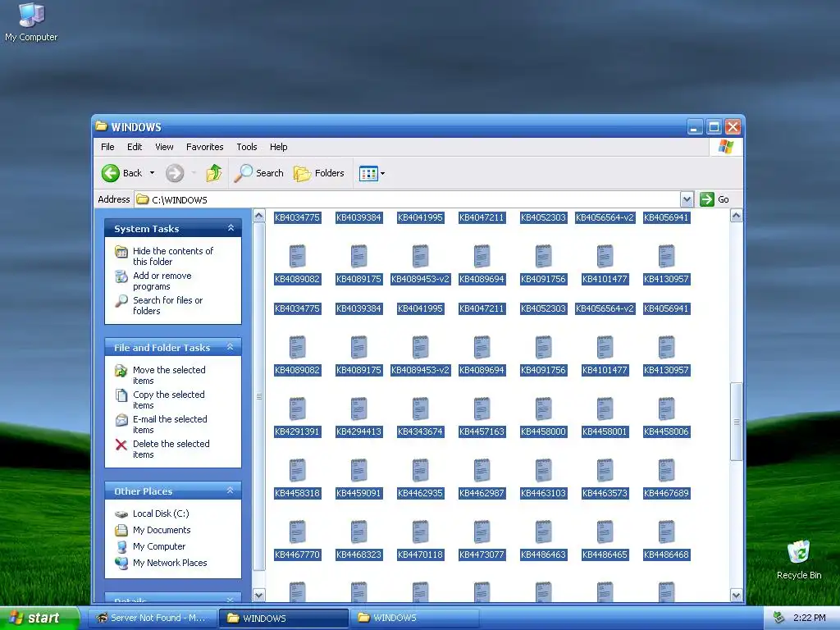Screen dimensions: 840x630
Task: Open the Favorites menu
Action: point(204,147)
